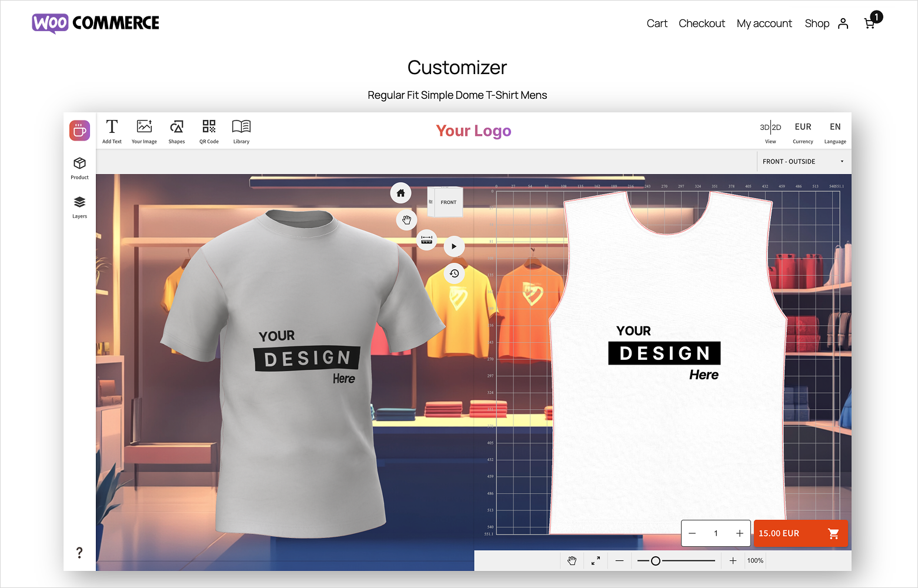The height and width of the screenshot is (588, 918).
Task: Click the question mark help icon
Action: [79, 552]
